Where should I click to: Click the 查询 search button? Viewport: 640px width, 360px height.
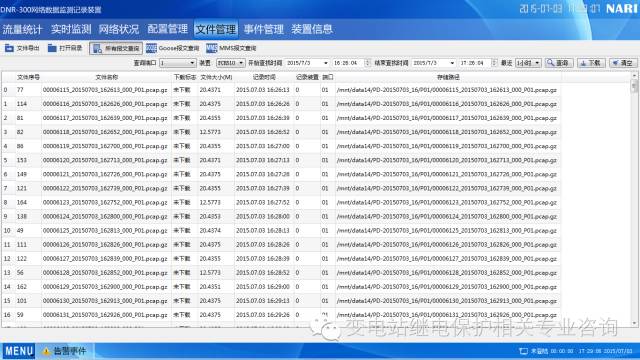click(559, 63)
